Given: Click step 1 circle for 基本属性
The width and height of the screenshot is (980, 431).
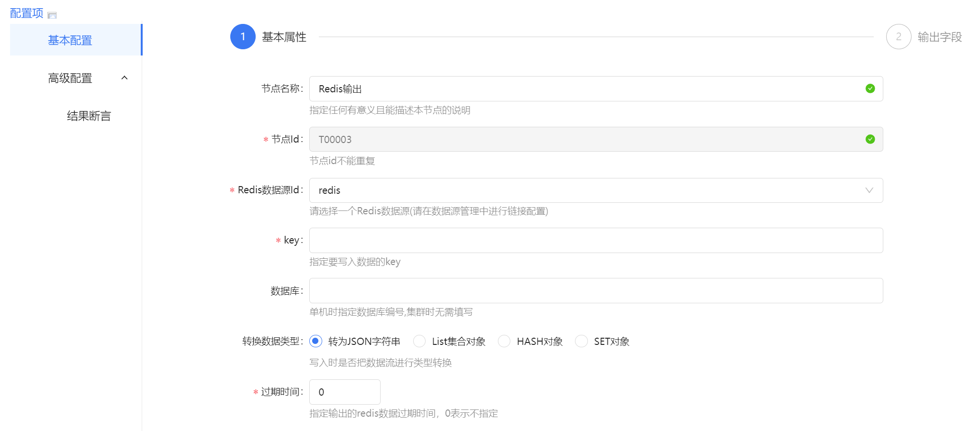Looking at the screenshot, I should click(243, 37).
